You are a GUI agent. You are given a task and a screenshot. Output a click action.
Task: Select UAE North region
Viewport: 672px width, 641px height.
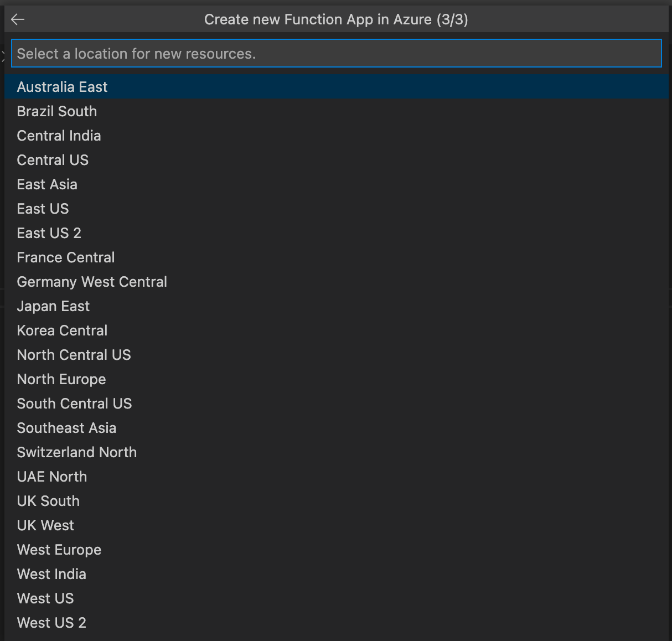tap(52, 477)
